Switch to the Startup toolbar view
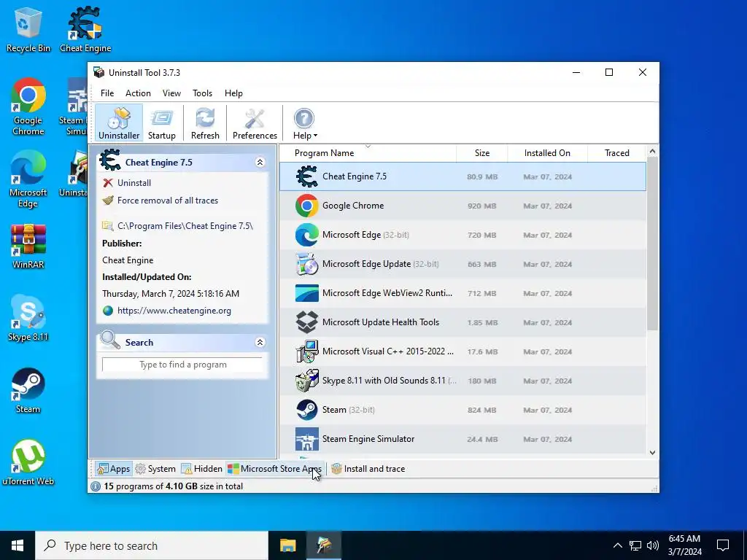747x560 pixels. click(161, 122)
